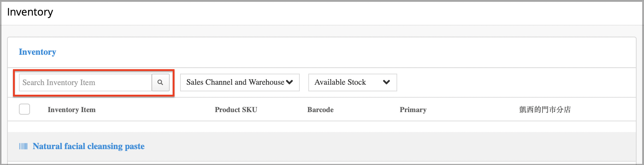Click the barcode icon beside Natural facial cleansing paste
The width and height of the screenshot is (644, 165).
coord(23,147)
